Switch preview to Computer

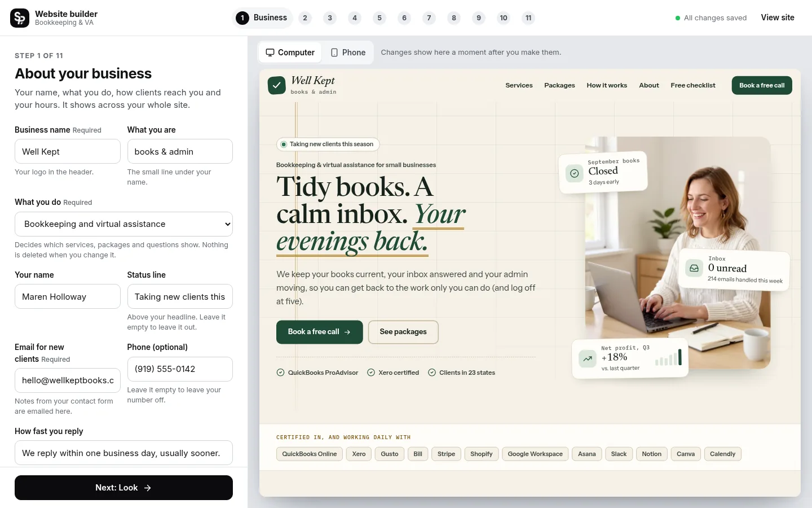290,52
